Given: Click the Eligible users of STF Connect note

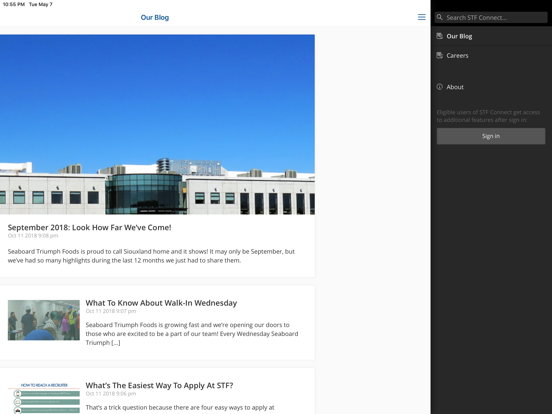Looking at the screenshot, I should click(x=488, y=116).
